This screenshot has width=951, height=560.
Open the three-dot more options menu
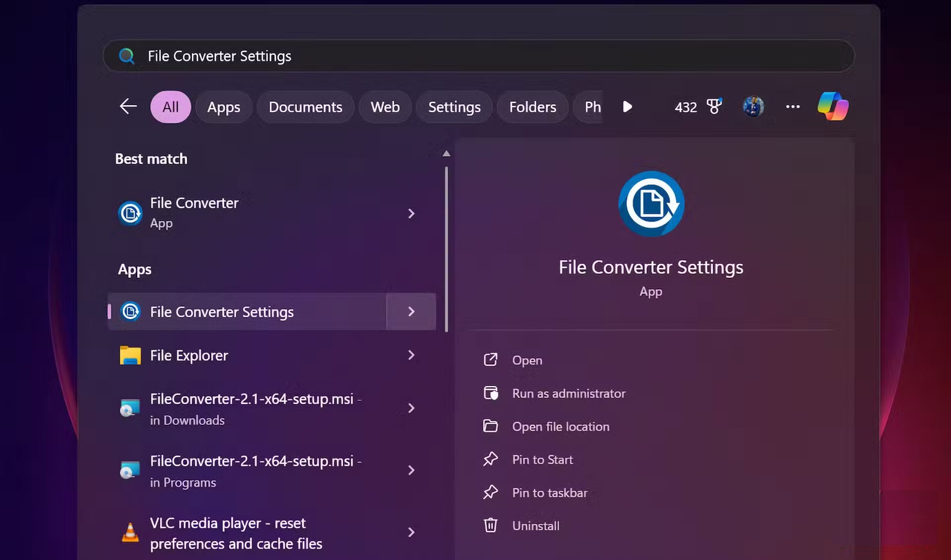point(792,106)
